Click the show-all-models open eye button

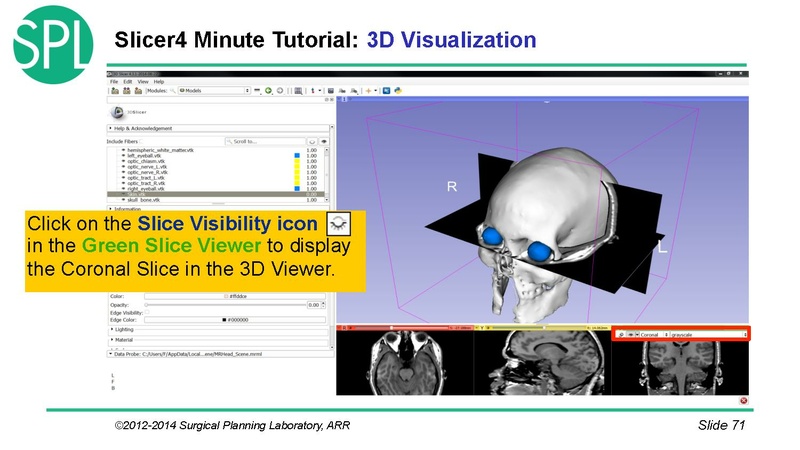point(324,141)
